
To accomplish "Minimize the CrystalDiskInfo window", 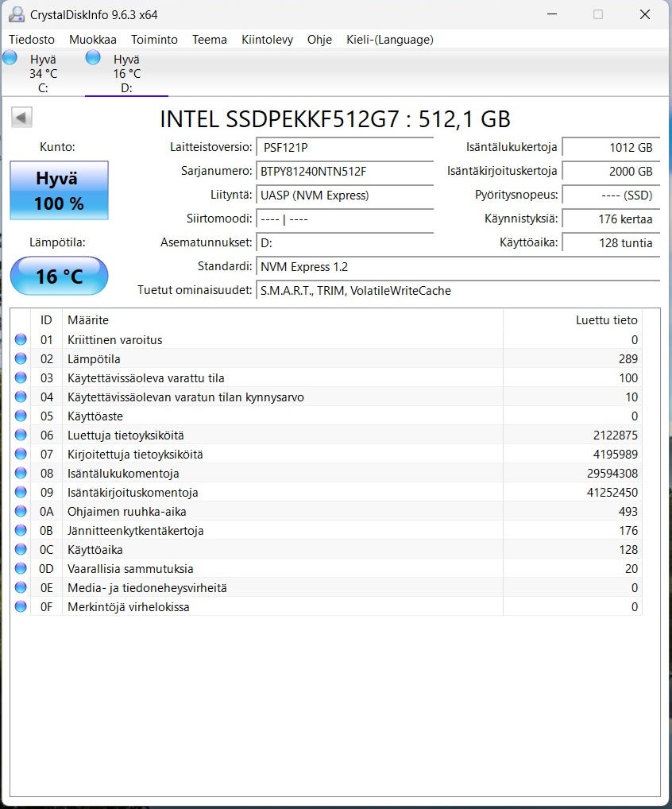I will 552,14.
